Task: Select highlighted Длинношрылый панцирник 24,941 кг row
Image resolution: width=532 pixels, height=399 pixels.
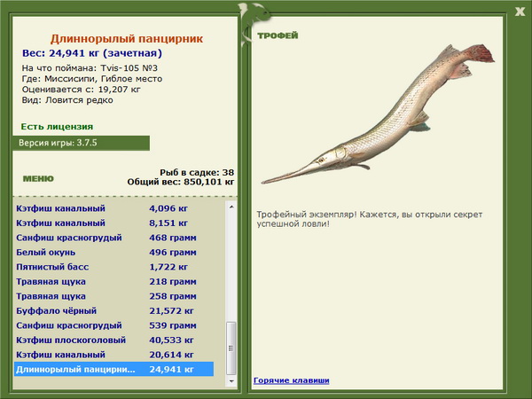Action: pos(114,369)
